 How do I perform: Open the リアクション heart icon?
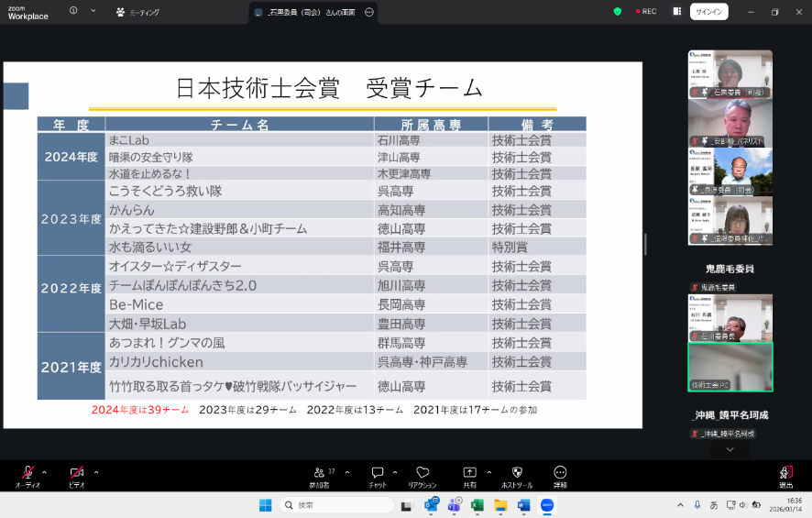(422, 473)
